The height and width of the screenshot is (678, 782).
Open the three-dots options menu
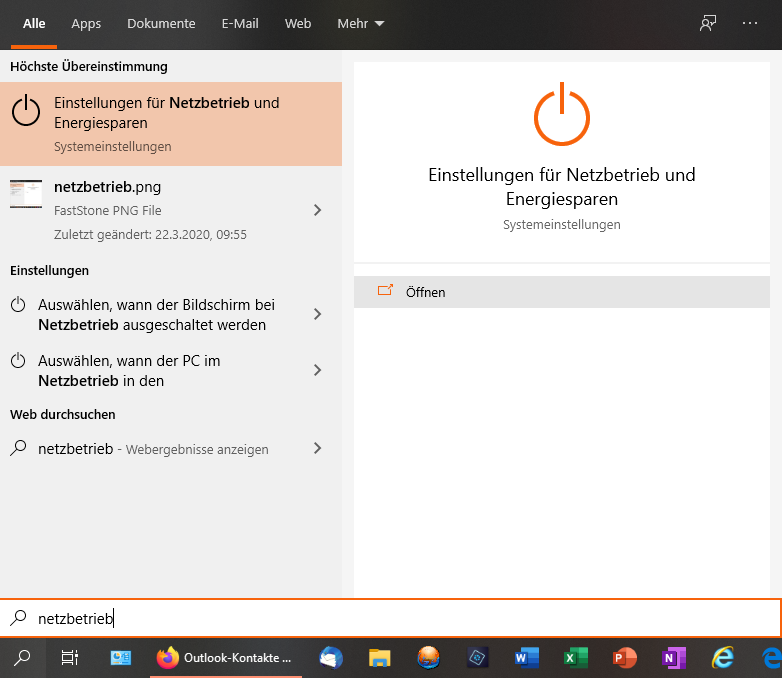(750, 24)
